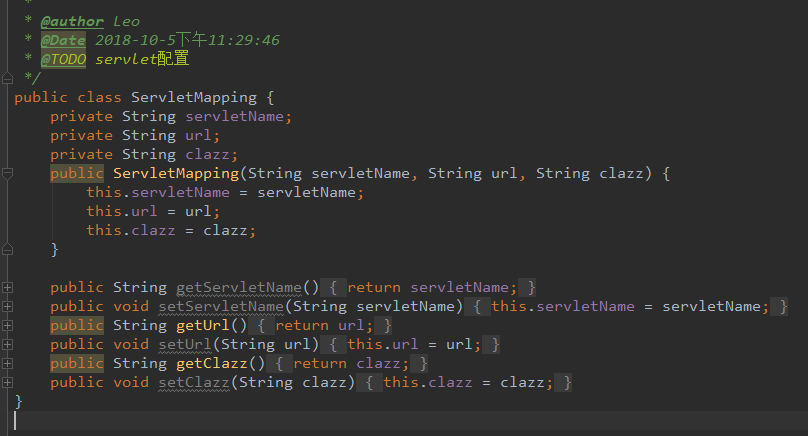Click the @author Javadoc tag
808x436 pixels.
click(x=72, y=22)
